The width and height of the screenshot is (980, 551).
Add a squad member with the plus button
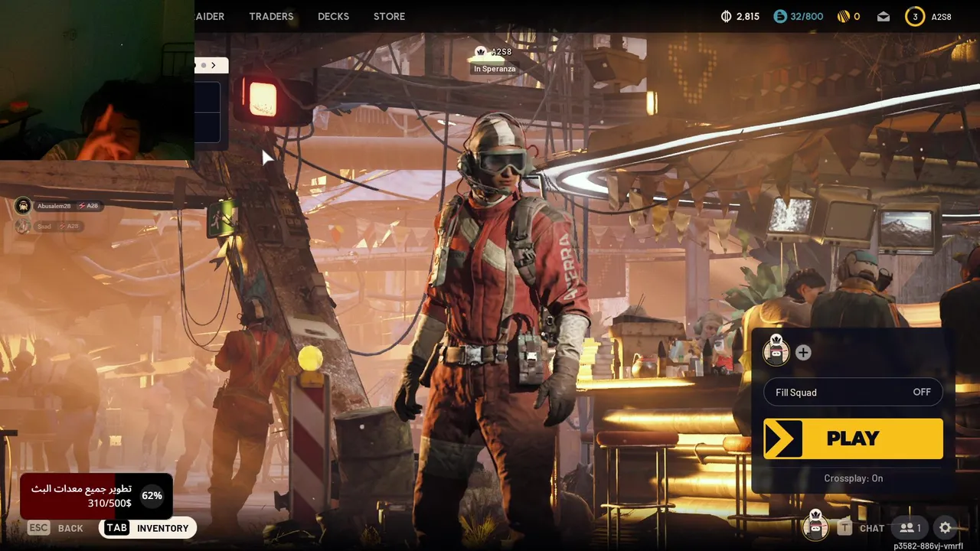pyautogui.click(x=803, y=353)
